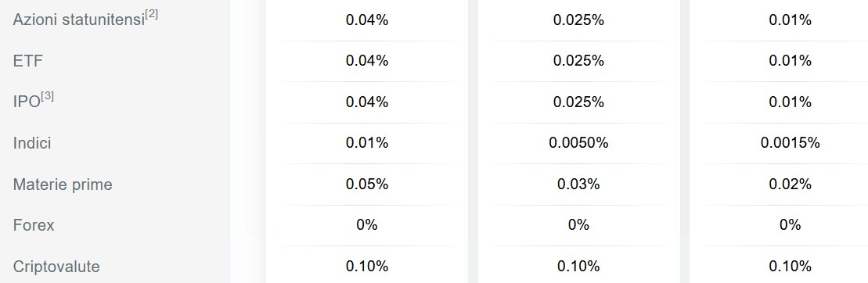Click the IPO row label text

pos(27,102)
